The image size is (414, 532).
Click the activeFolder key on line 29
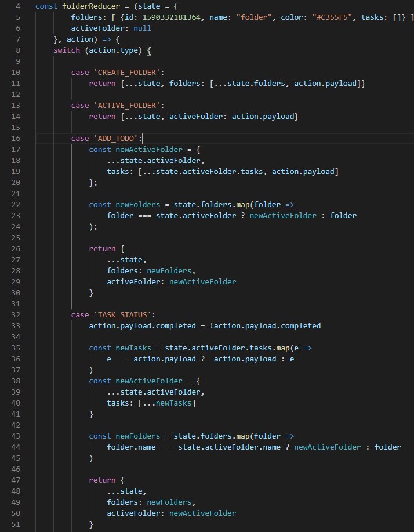pos(133,281)
